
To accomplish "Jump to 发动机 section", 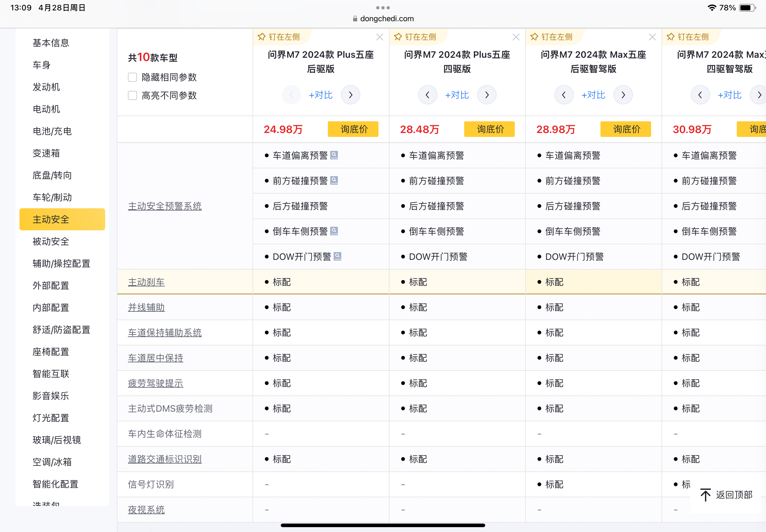I will point(46,87).
